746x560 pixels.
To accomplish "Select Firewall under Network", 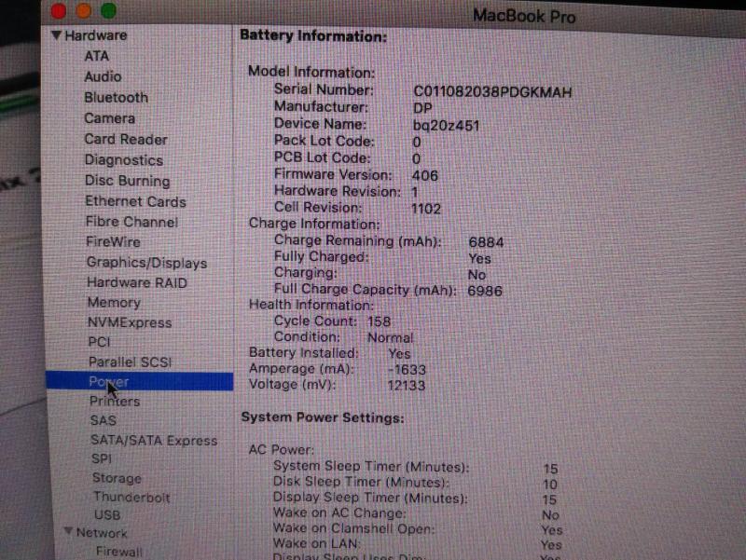I will coord(119,552).
